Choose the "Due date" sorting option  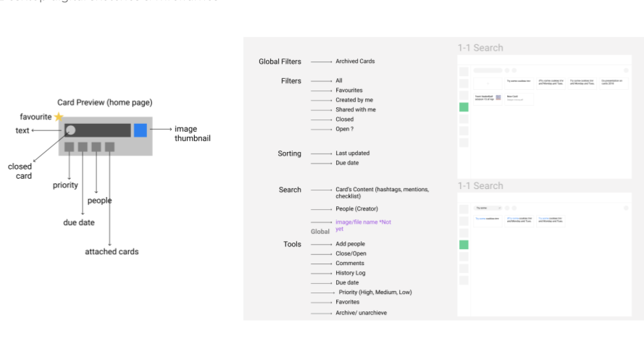(348, 163)
